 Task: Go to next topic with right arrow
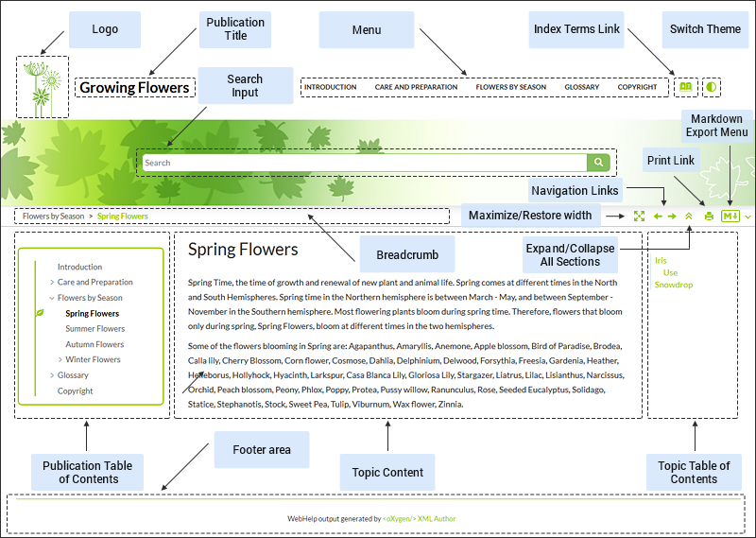coord(672,217)
